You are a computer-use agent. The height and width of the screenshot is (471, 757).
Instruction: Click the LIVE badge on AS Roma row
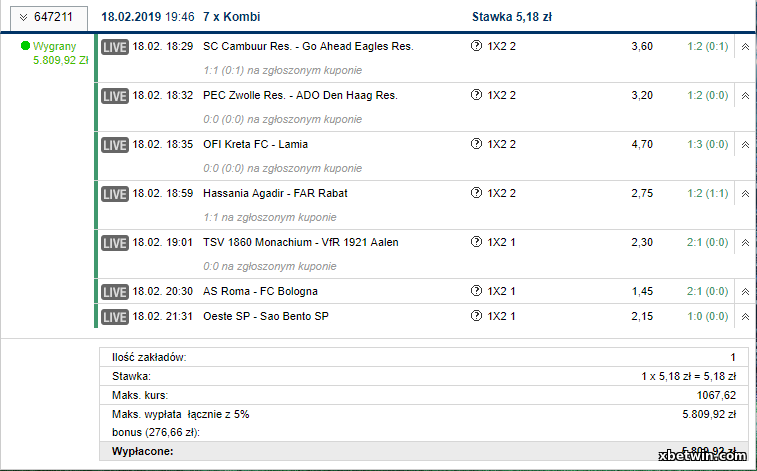115,292
